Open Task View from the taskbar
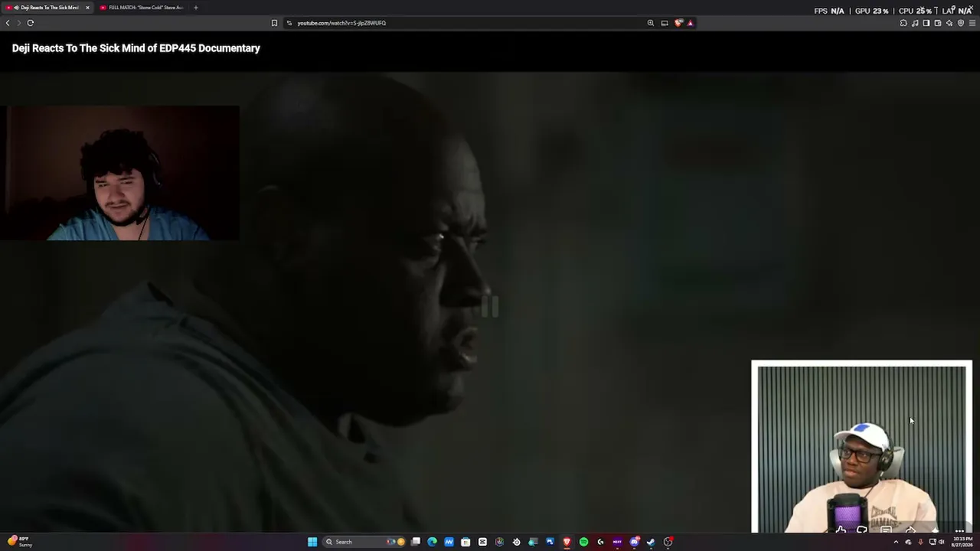 coord(416,542)
